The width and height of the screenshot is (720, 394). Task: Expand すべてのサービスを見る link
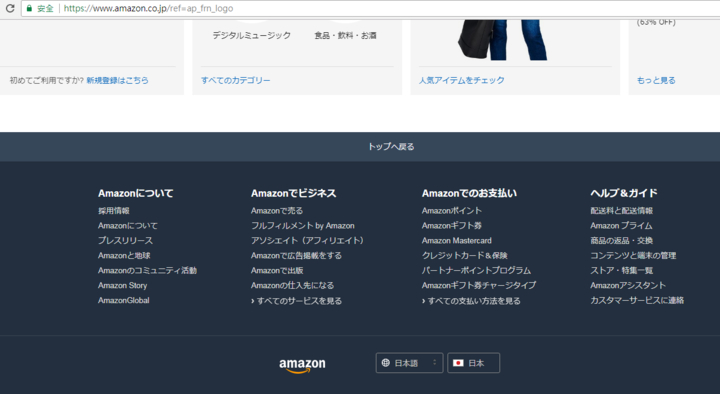pyautogui.click(x=296, y=301)
